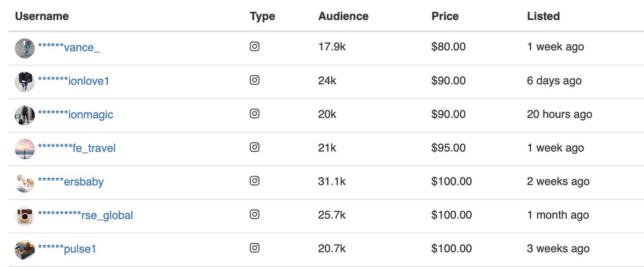Screen dimensions: 644x267
Task: Sort by the Listed column header
Action: tap(543, 16)
